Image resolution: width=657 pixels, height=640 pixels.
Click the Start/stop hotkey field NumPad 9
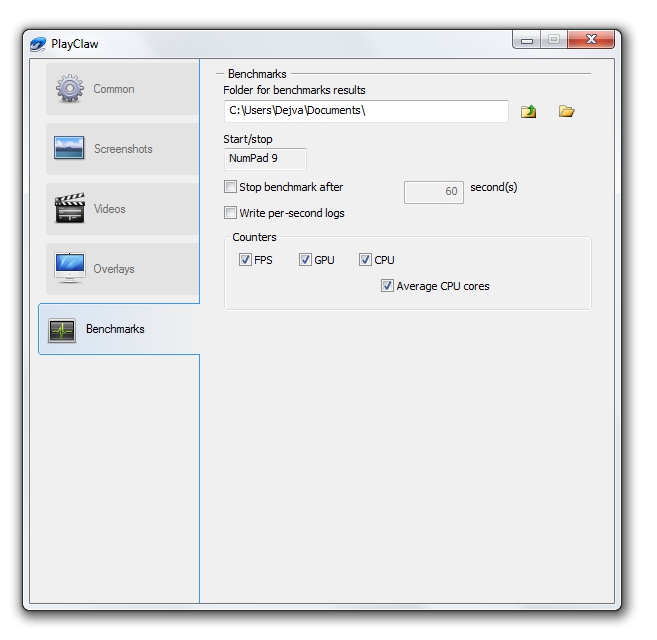pos(265,159)
